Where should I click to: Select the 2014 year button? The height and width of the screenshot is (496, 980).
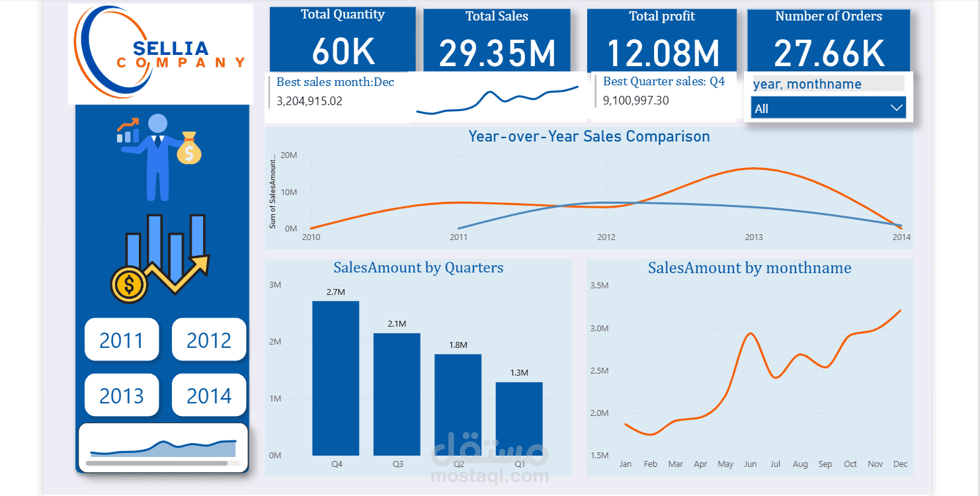point(209,395)
